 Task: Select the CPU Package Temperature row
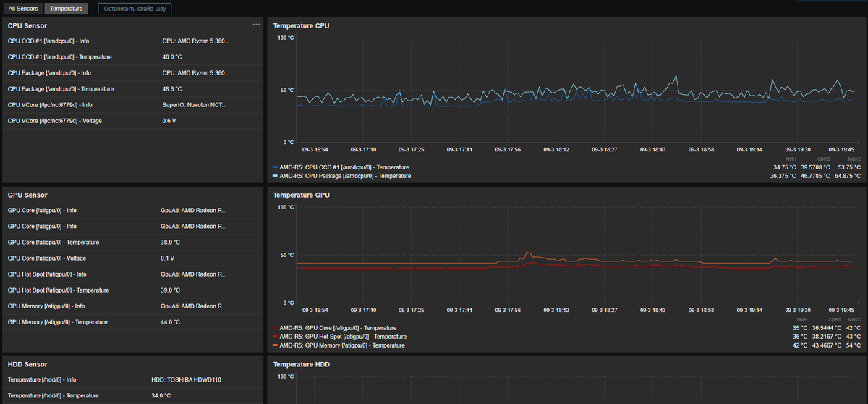point(61,89)
